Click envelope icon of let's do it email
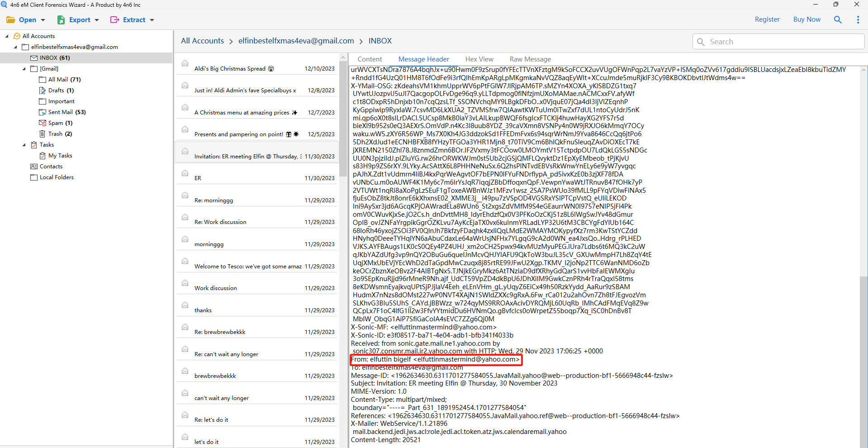The width and height of the screenshot is (868, 448). coord(185,436)
